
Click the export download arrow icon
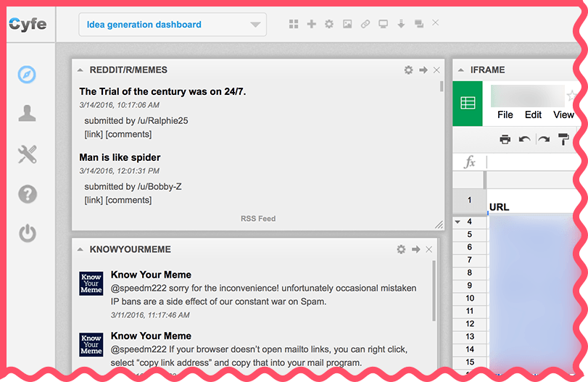(401, 24)
